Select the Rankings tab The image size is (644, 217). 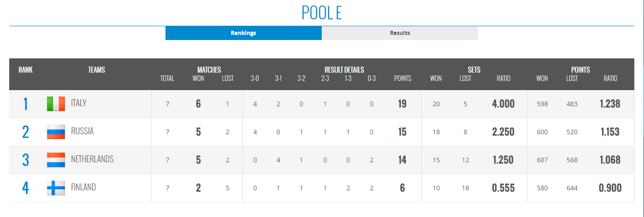(244, 33)
